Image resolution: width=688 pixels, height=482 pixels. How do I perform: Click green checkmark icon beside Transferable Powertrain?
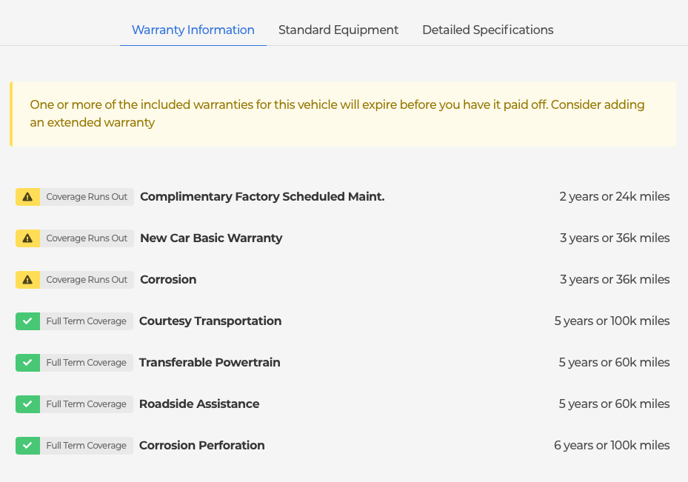27,363
